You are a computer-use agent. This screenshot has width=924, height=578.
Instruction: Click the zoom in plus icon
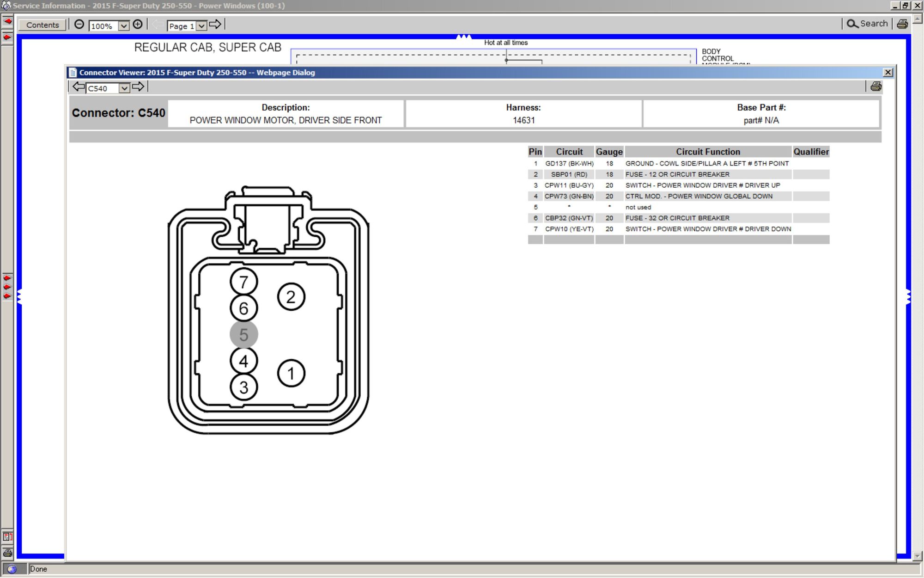[138, 25]
